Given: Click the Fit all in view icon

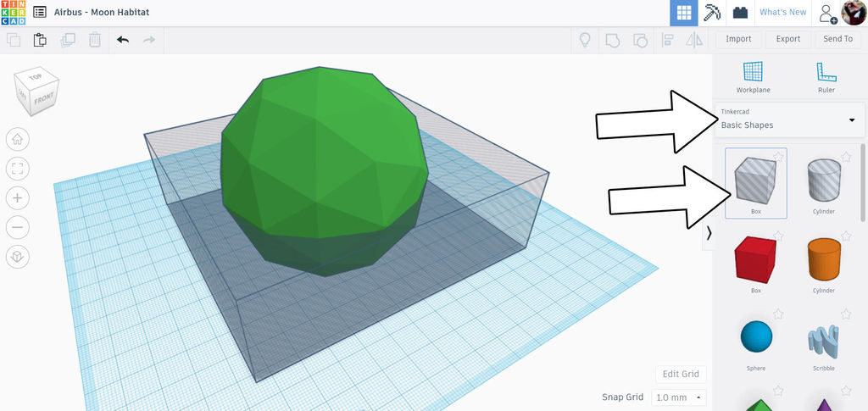Looking at the screenshot, I should pyautogui.click(x=17, y=168).
